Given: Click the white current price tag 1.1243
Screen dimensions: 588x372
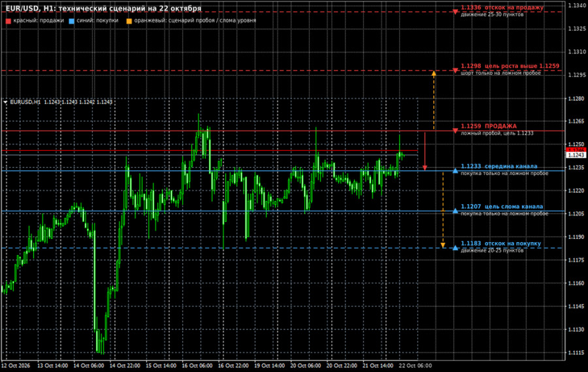Looking at the screenshot, I should [576, 155].
